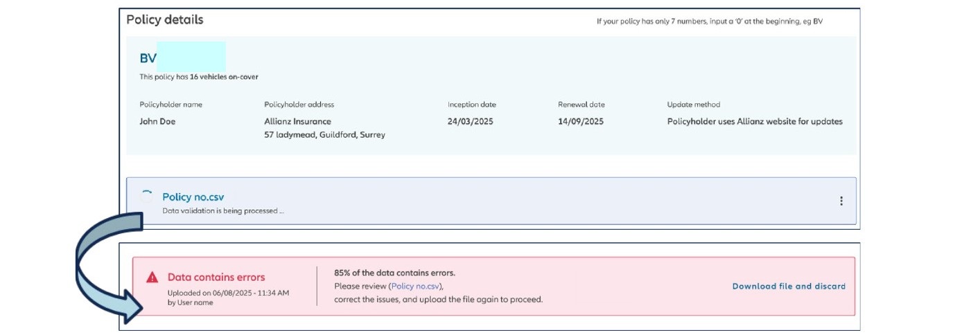
Task: Click the 'Policyholder name' label
Action: pyautogui.click(x=170, y=105)
